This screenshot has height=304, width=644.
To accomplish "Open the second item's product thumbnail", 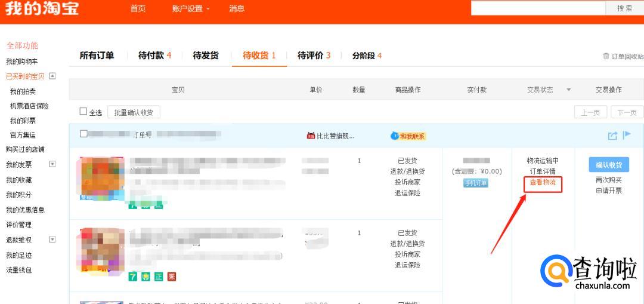I will pyautogui.click(x=101, y=250).
